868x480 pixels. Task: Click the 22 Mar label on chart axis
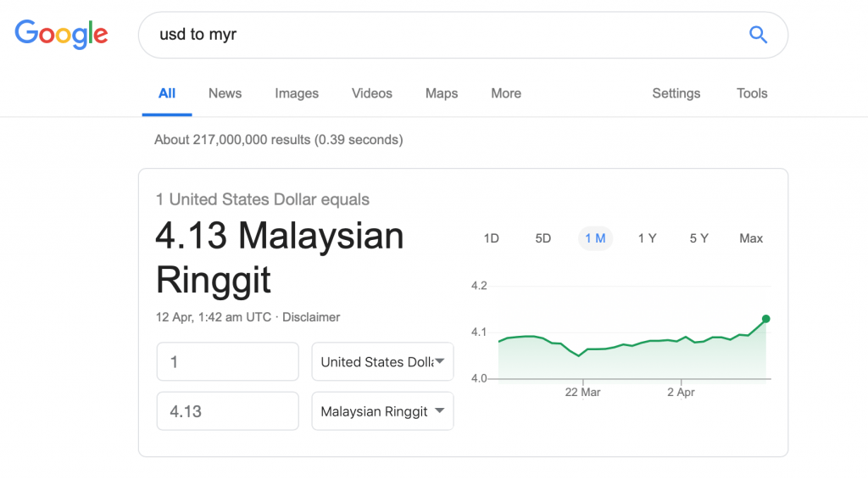pyautogui.click(x=582, y=392)
